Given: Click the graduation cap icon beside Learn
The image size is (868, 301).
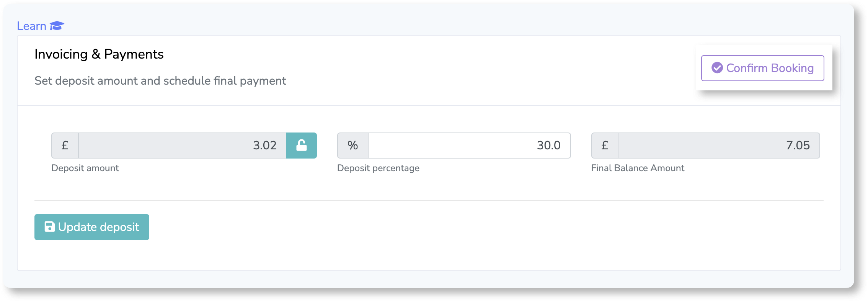Looking at the screenshot, I should (x=57, y=26).
